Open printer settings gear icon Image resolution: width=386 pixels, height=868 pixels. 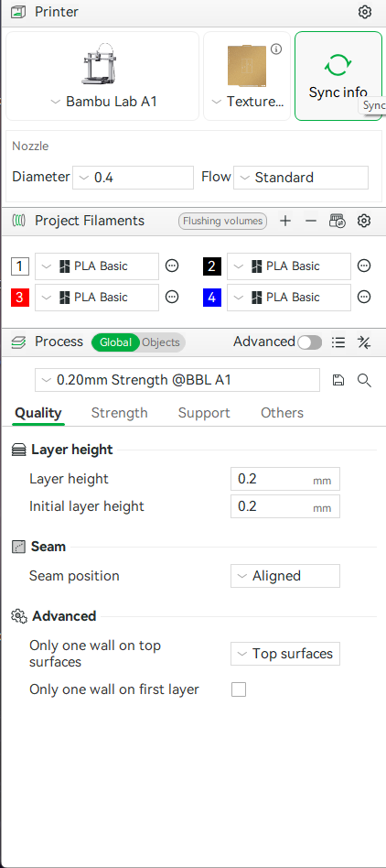(364, 12)
